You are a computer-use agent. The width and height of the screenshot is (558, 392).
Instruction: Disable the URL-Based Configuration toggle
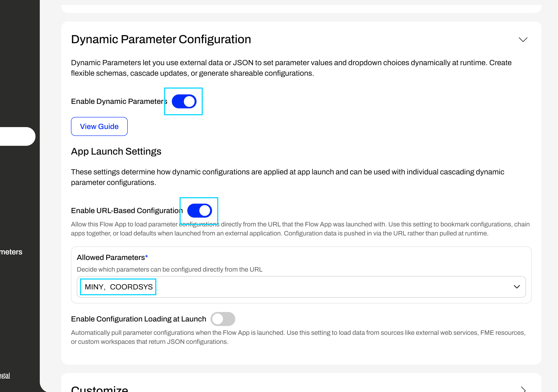tap(200, 211)
